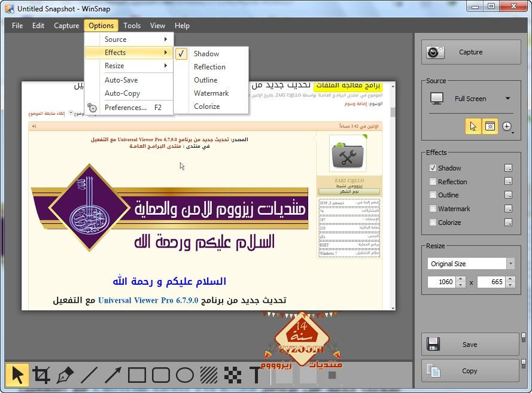This screenshot has height=393, width=532.
Task: Open the capture delay timer button
Action: pos(507,126)
